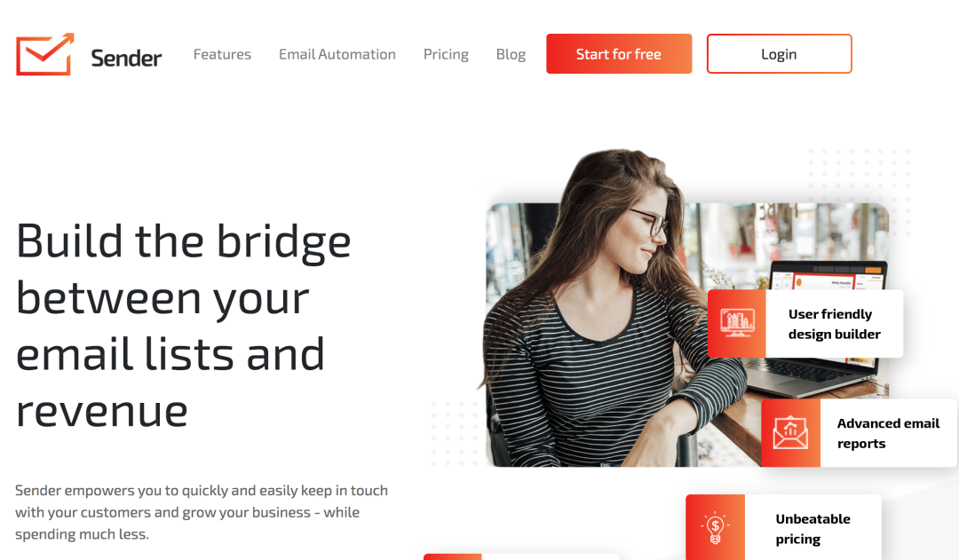959x560 pixels.
Task: Visit the Blog link
Action: pos(511,54)
